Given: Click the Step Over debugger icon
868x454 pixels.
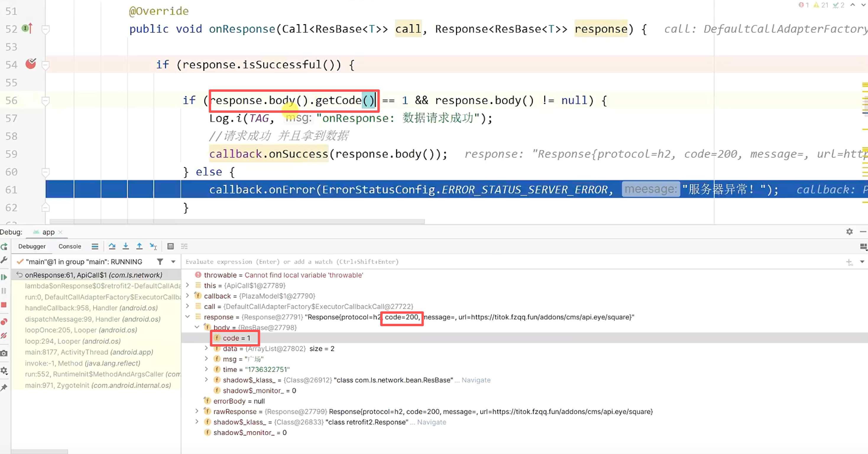Looking at the screenshot, I should click(x=112, y=246).
